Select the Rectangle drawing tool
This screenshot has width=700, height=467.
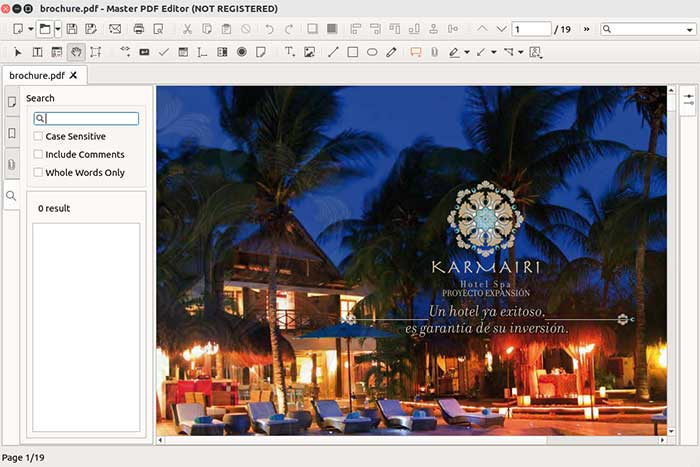click(353, 52)
